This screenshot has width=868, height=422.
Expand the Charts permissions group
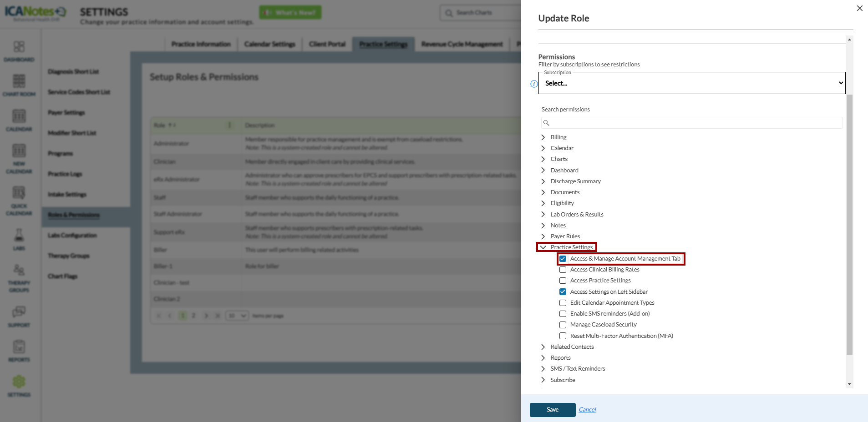pos(543,159)
